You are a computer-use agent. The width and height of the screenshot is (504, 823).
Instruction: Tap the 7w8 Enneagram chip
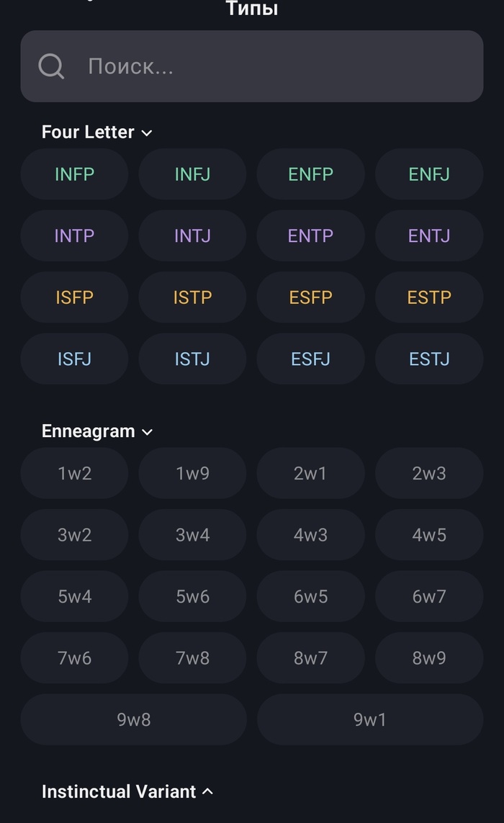click(192, 657)
